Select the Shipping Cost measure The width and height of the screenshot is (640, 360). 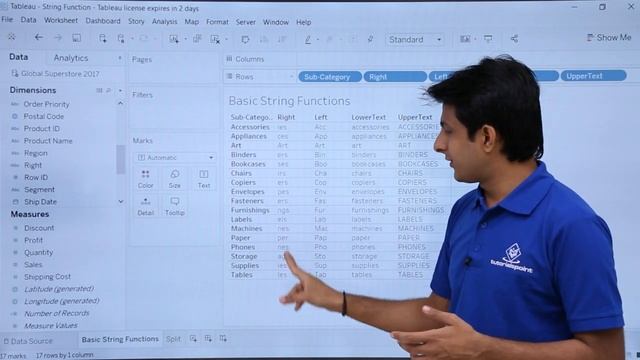pos(47,277)
